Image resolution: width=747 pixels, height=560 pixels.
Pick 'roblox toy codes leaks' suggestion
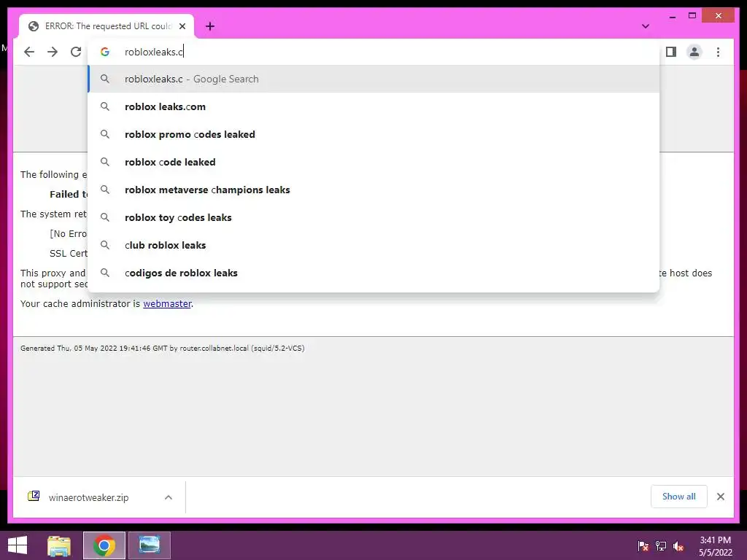(374, 217)
